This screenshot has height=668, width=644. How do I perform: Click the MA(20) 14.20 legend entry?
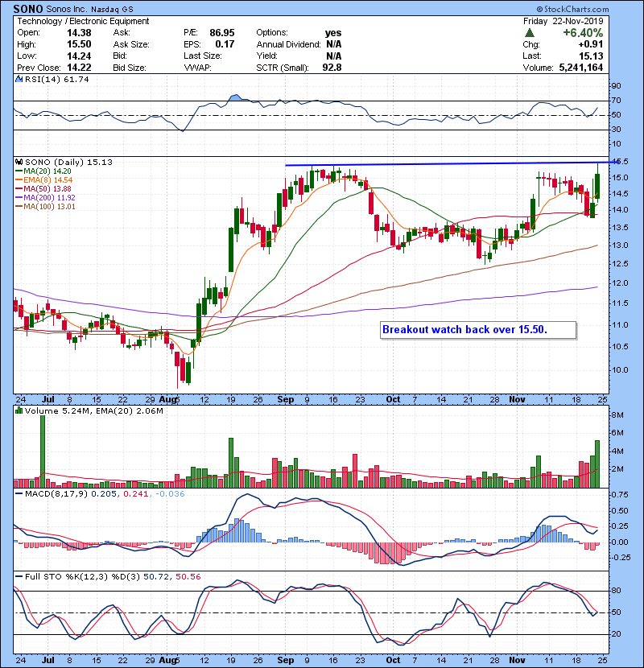click(x=43, y=171)
